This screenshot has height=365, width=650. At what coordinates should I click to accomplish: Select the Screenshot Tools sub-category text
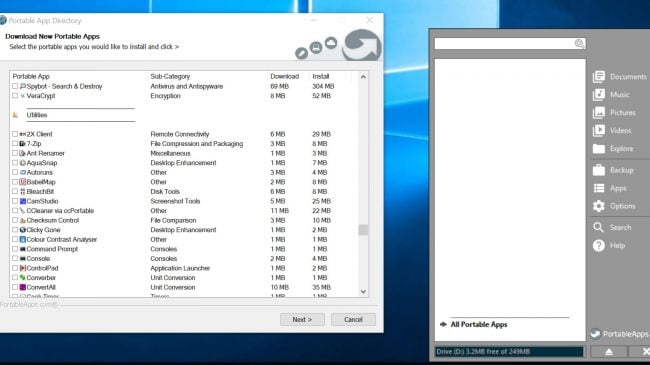pyautogui.click(x=175, y=201)
